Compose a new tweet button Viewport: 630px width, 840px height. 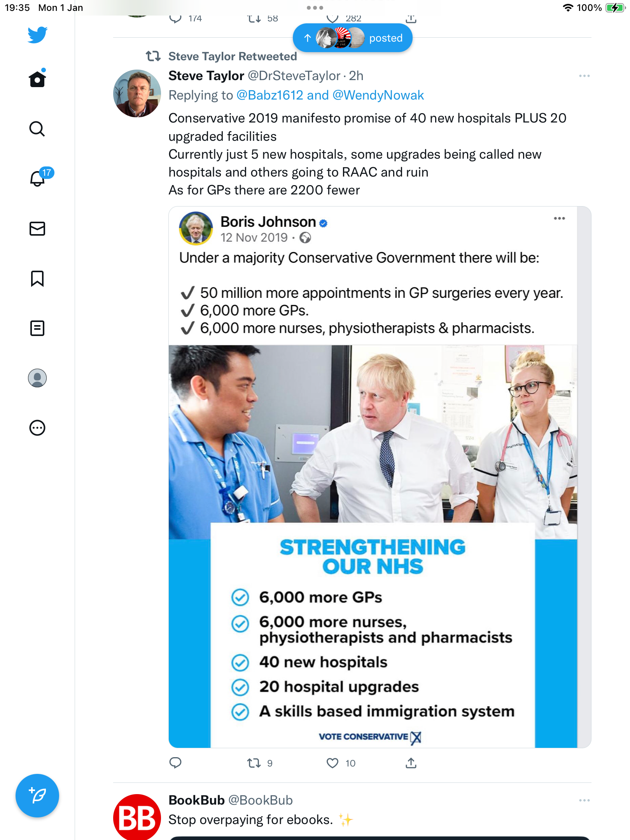37,796
